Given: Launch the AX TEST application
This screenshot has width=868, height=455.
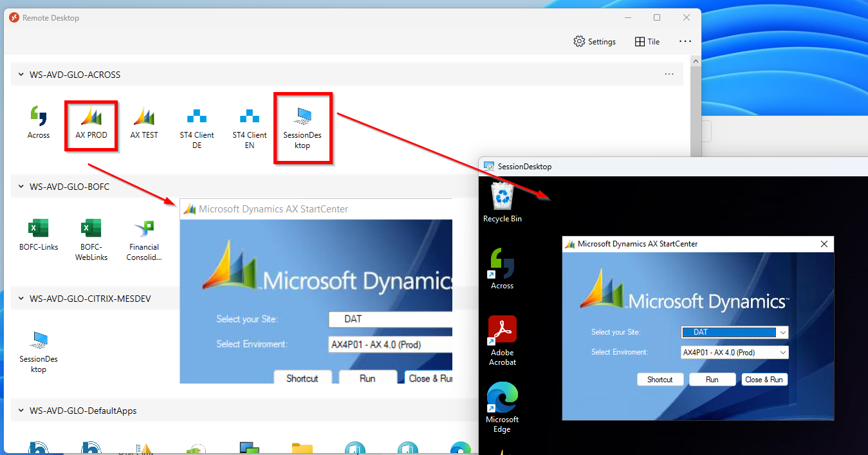Looking at the screenshot, I should 144,124.
